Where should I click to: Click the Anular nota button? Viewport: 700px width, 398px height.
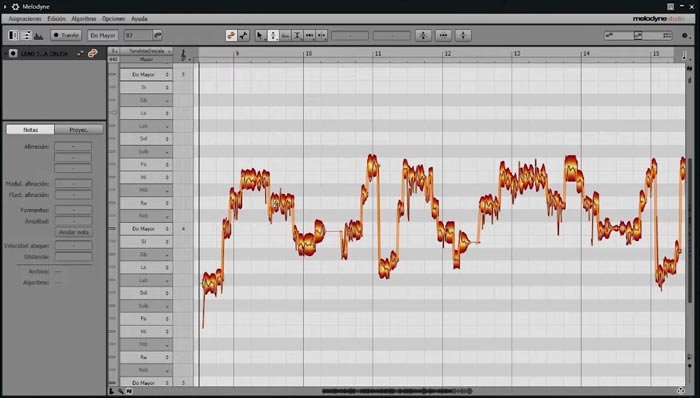tap(74, 232)
